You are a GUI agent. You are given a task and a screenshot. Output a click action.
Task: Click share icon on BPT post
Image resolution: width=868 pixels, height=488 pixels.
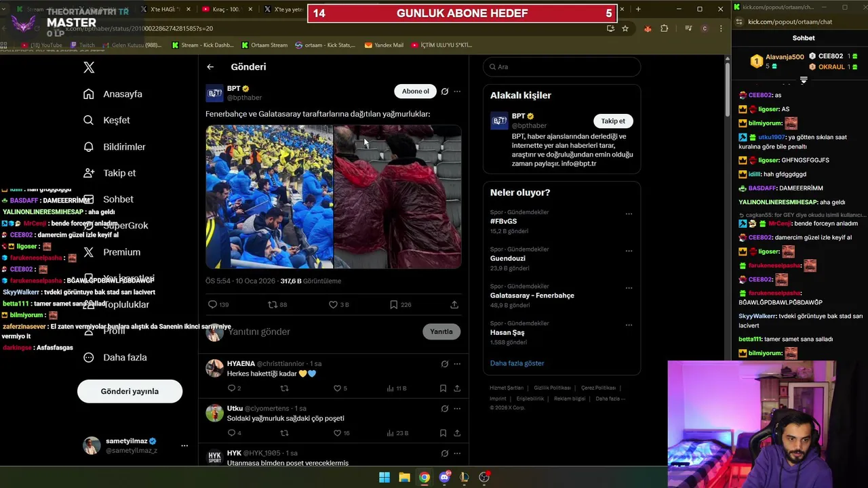point(454,305)
